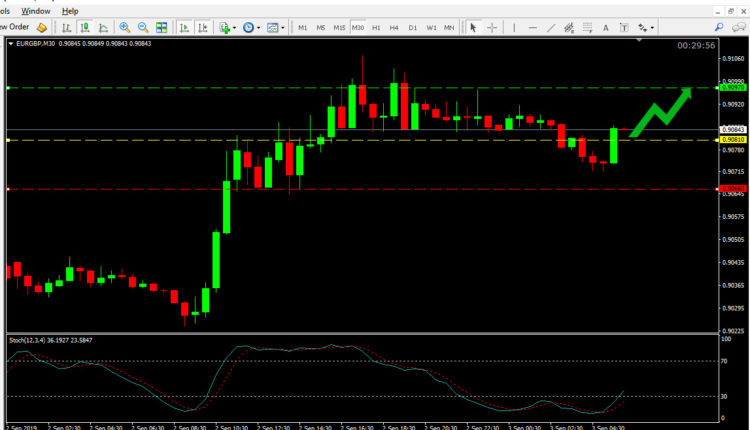Viewport: 750px width, 430px height.
Task: Click the yellow 0.90810 price label
Action: (733, 140)
